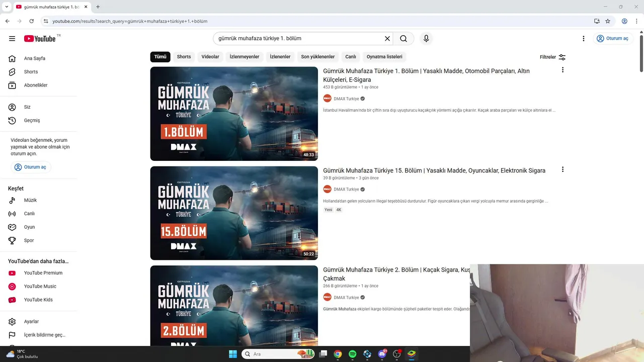Go back with the browser back arrow

[x=7, y=21]
